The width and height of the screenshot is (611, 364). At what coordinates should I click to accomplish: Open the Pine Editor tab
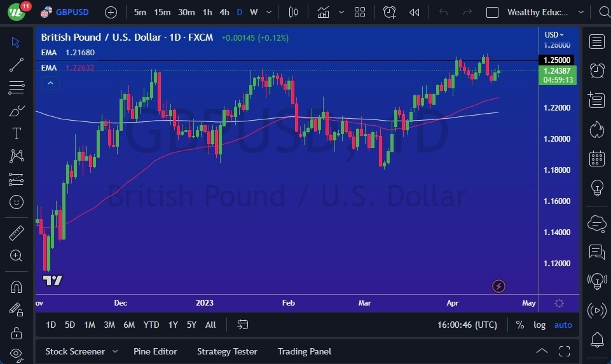click(155, 351)
